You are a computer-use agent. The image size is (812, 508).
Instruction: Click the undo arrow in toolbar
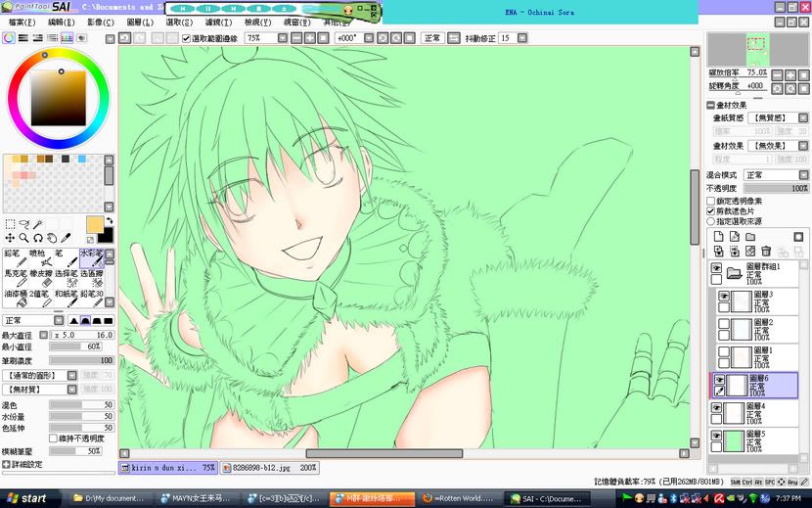click(125, 38)
